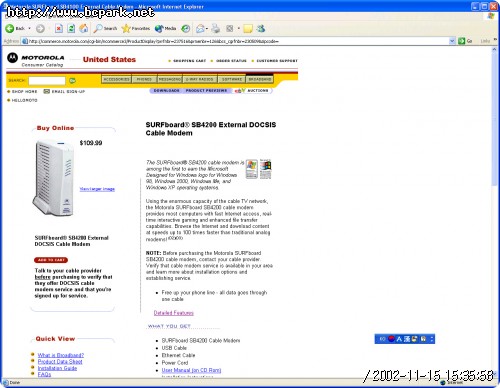Open browsing History icon
Image resolution: width=500 pixels, height=388 pixels.
pyautogui.click(x=186, y=29)
